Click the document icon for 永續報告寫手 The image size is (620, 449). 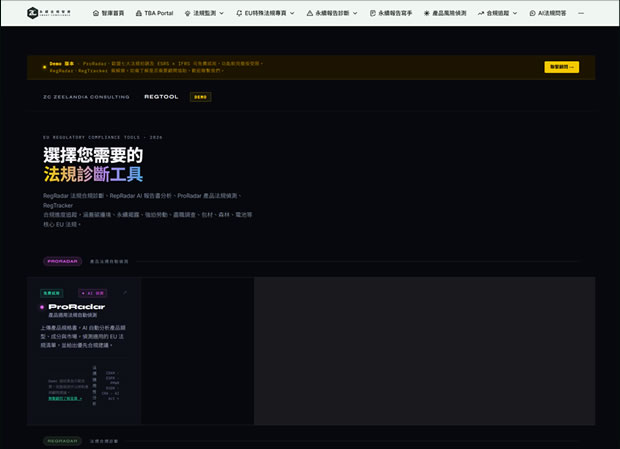(372, 13)
